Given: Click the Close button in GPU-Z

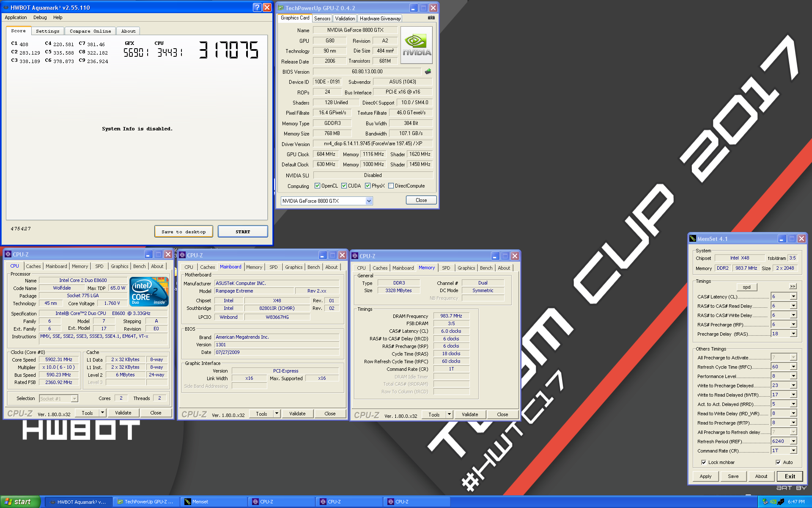Looking at the screenshot, I should point(421,200).
